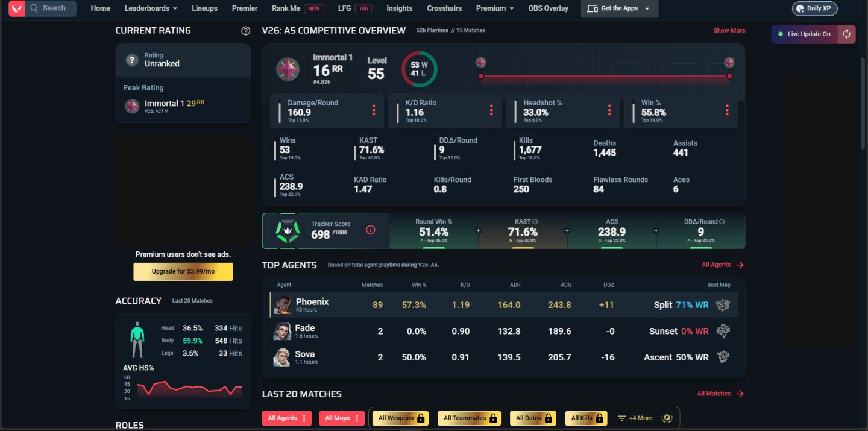Image resolution: width=868 pixels, height=431 pixels.
Task: Click the Live Update refresh icon
Action: coord(846,34)
